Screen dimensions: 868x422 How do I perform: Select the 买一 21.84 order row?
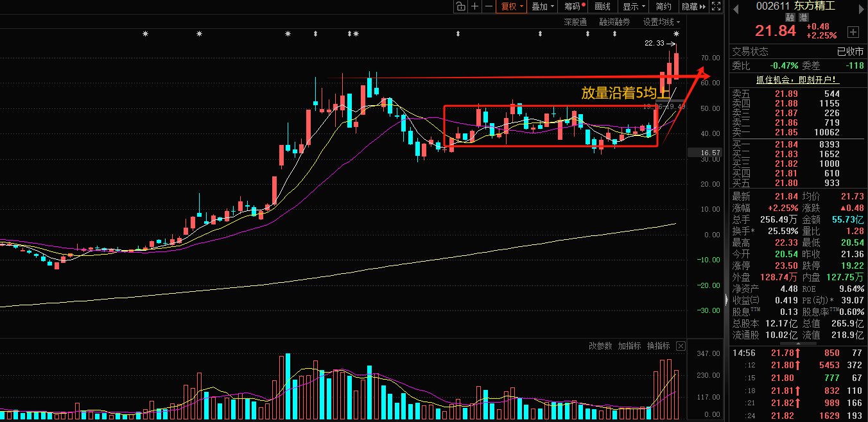pos(798,145)
